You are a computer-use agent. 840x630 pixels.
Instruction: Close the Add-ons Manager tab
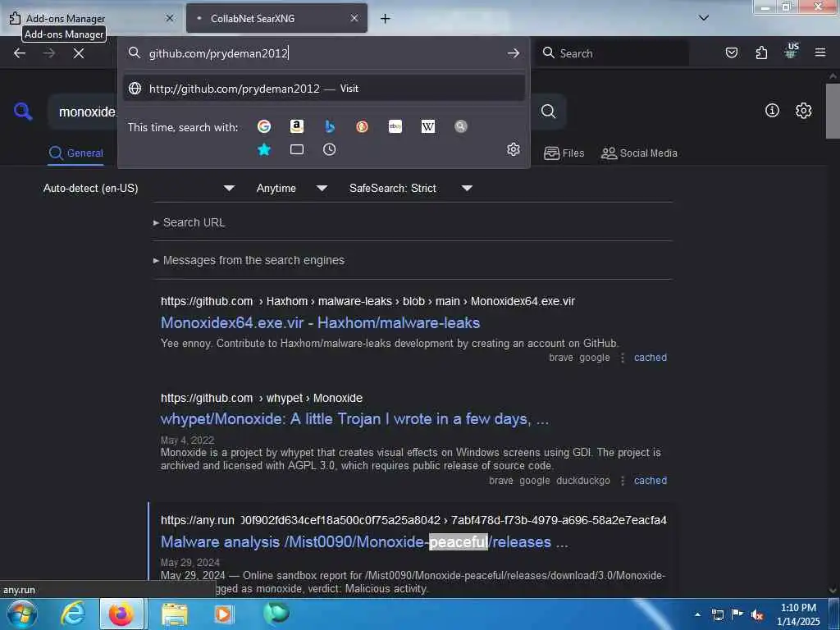coord(170,18)
